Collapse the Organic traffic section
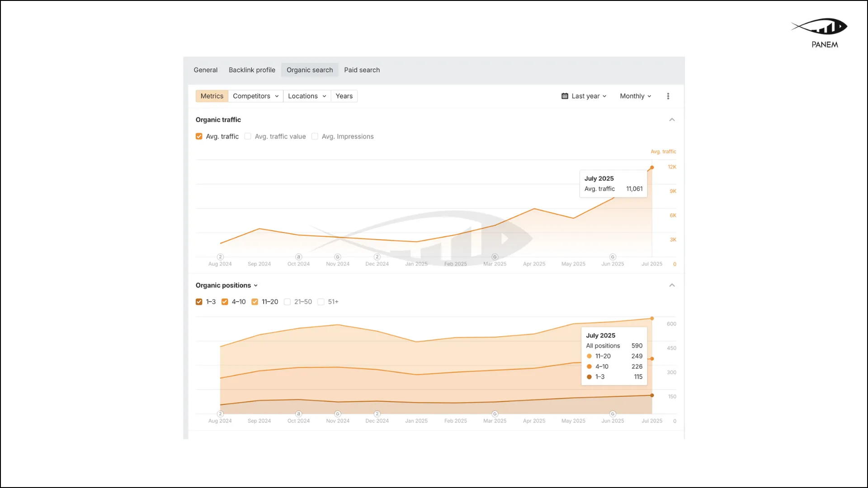Image resolution: width=868 pixels, height=488 pixels. point(672,120)
